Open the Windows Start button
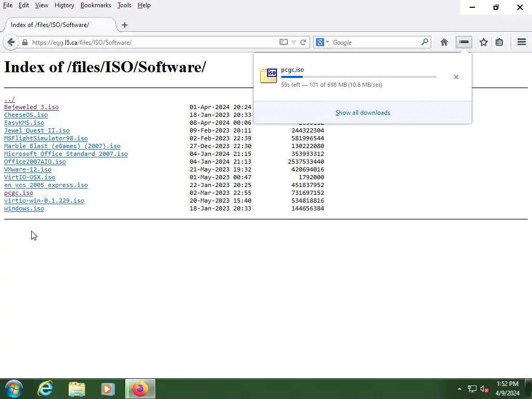The height and width of the screenshot is (399, 532). coord(14,389)
